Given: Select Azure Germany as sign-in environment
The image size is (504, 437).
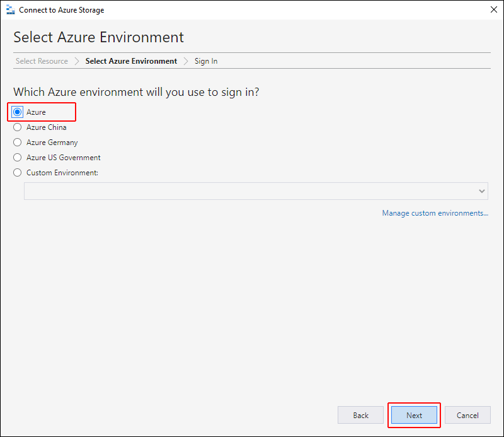Looking at the screenshot, I should [18, 143].
